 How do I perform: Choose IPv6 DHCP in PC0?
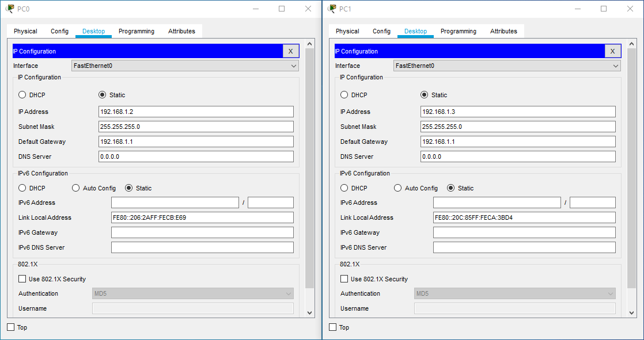pos(22,188)
